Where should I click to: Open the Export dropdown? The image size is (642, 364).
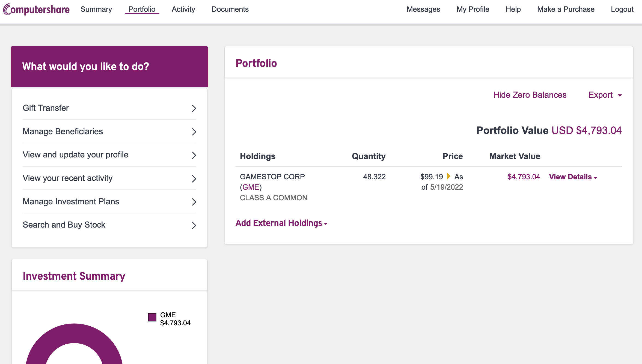(605, 95)
